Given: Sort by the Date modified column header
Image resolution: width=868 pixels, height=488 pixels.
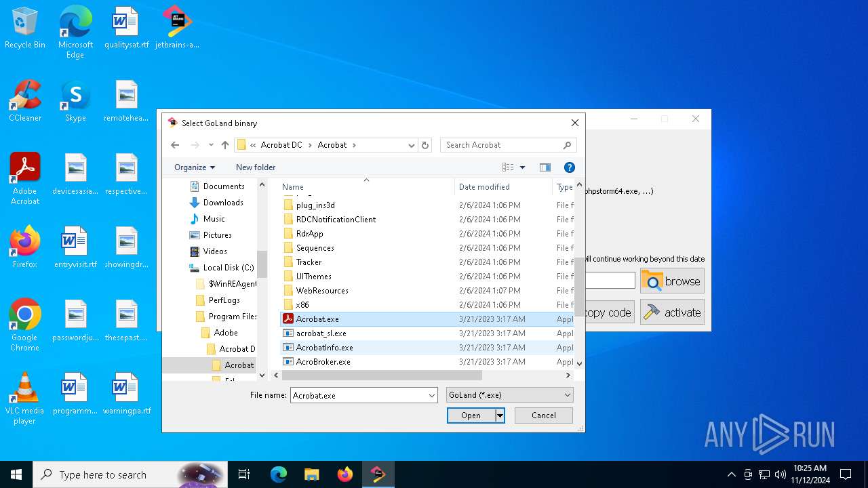Looking at the screenshot, I should coord(503,187).
